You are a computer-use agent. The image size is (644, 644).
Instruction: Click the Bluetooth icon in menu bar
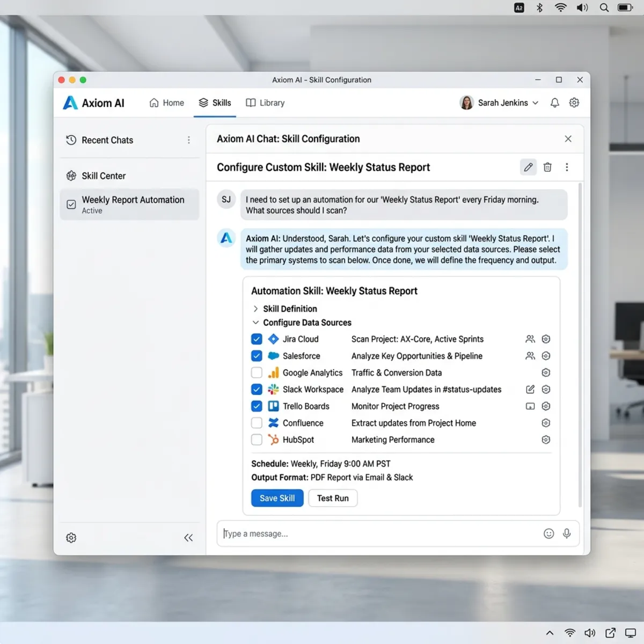[540, 8]
